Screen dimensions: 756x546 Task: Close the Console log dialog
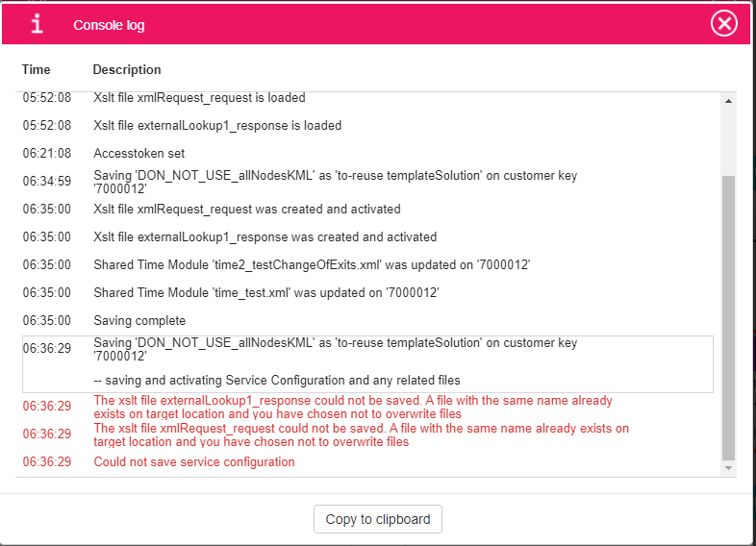coord(723,23)
